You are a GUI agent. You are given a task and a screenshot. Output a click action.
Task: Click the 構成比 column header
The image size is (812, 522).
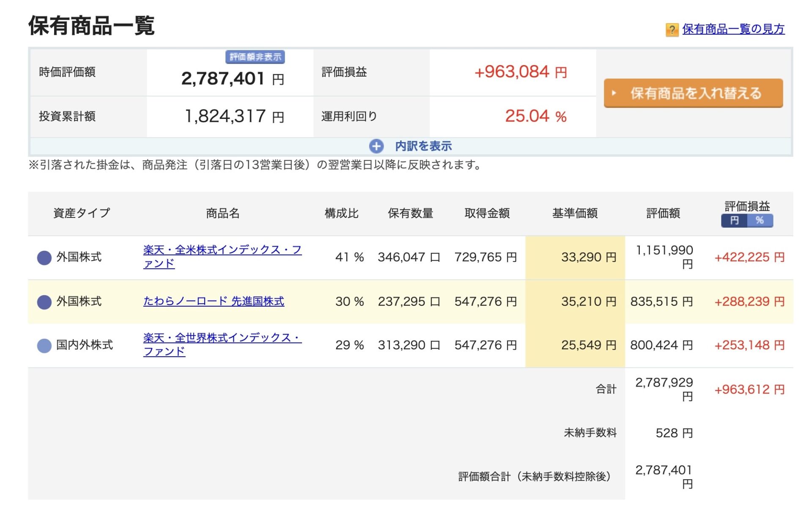(x=341, y=213)
